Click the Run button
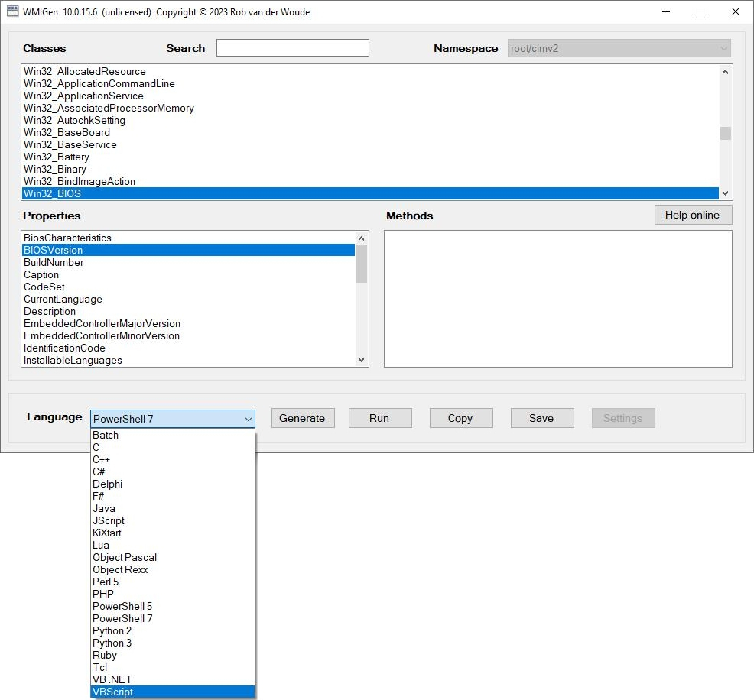This screenshot has width=754, height=700. coord(380,418)
